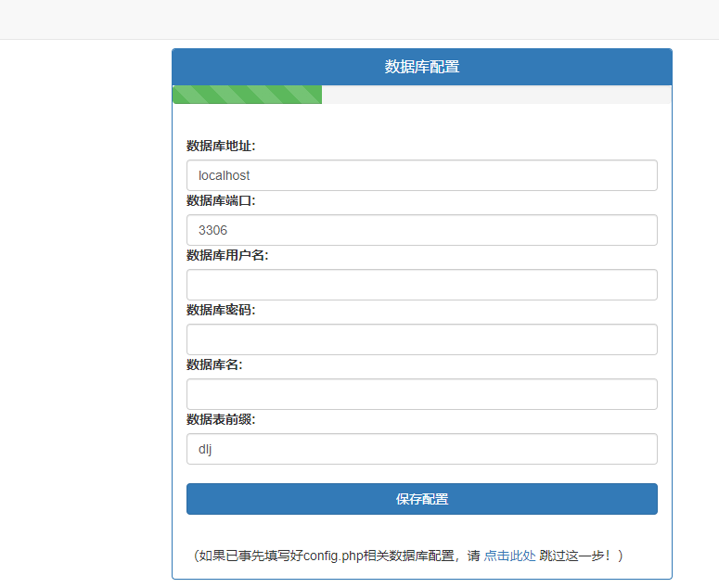The height and width of the screenshot is (588, 719).
Task: Focus the 数据表前缀 field containing dlj
Action: coord(422,449)
